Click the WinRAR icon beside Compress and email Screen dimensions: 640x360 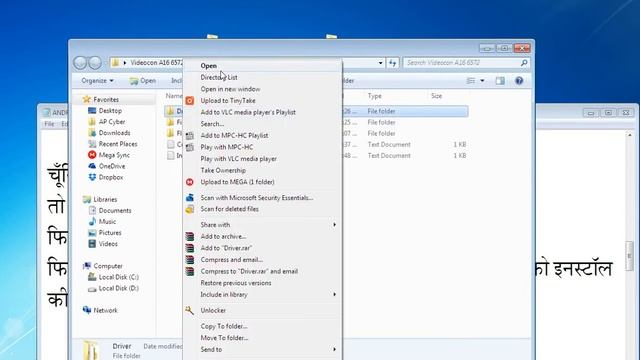189,260
